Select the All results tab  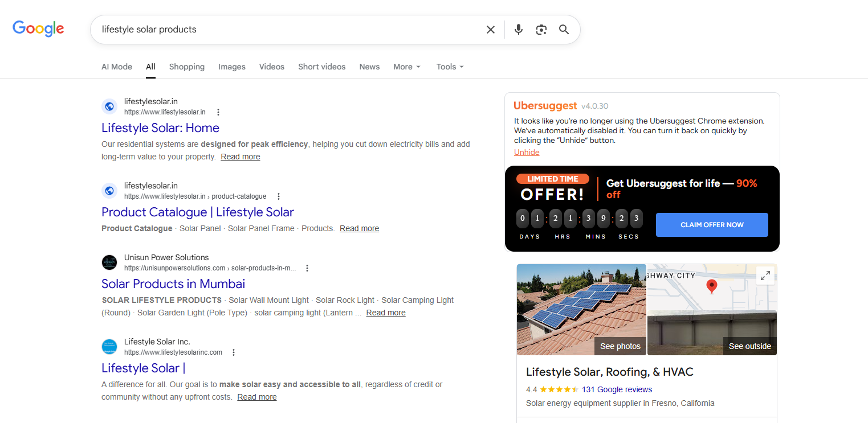[150, 67]
